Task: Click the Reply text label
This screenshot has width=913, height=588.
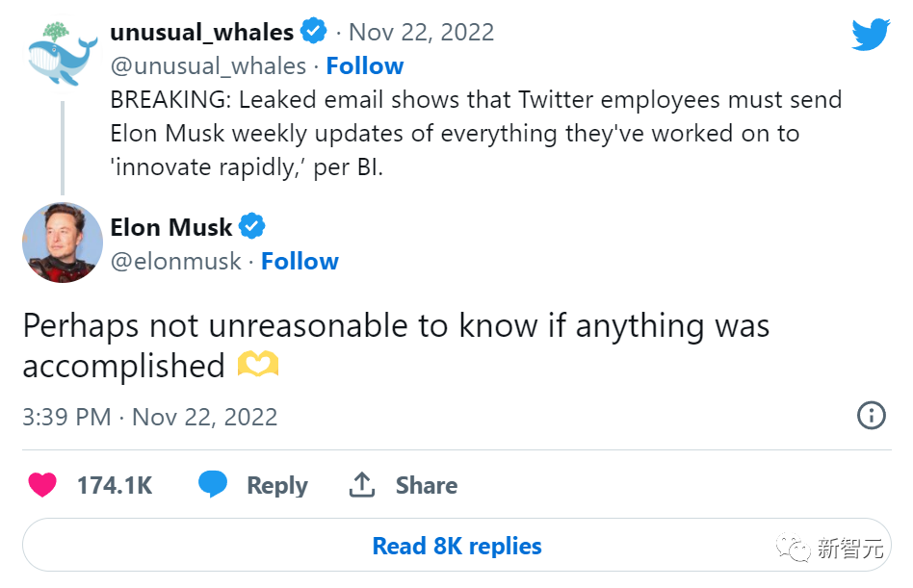Action: (276, 485)
